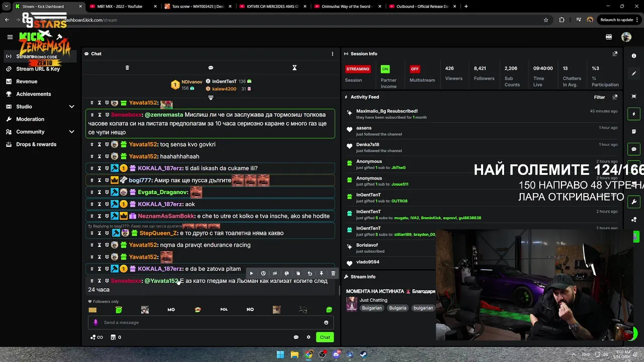Open Windows Start menu
Screen dimensions: 644x362
pyautogui.click(x=280, y=354)
